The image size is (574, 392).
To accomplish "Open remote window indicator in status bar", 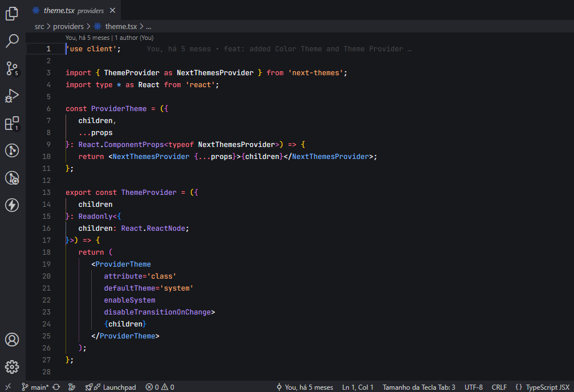I will point(8,387).
